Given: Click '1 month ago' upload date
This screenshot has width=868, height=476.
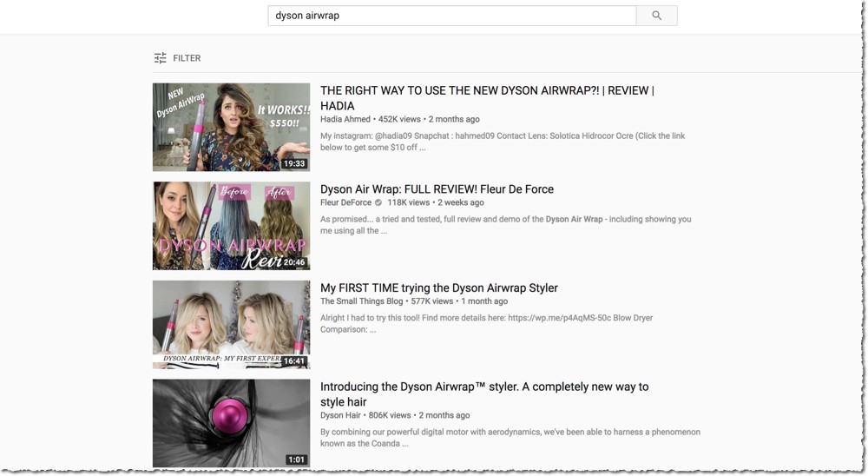Looking at the screenshot, I should pos(484,301).
